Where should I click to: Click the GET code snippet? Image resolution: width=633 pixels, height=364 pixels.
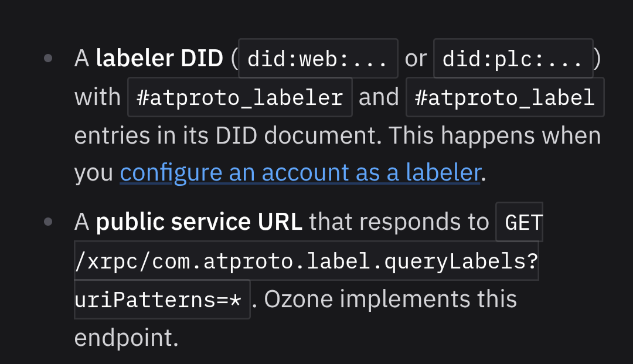[x=519, y=222]
